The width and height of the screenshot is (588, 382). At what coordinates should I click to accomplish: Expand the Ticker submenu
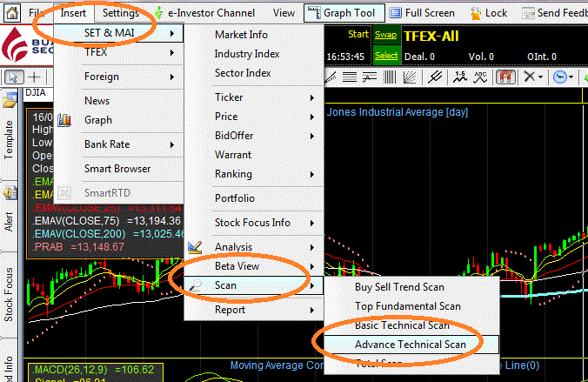[254, 97]
